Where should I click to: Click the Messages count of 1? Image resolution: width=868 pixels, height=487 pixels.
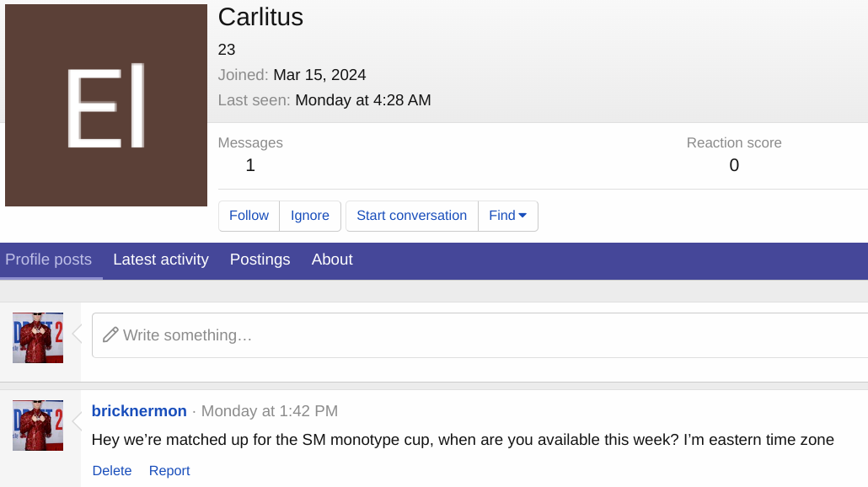pyautogui.click(x=250, y=165)
